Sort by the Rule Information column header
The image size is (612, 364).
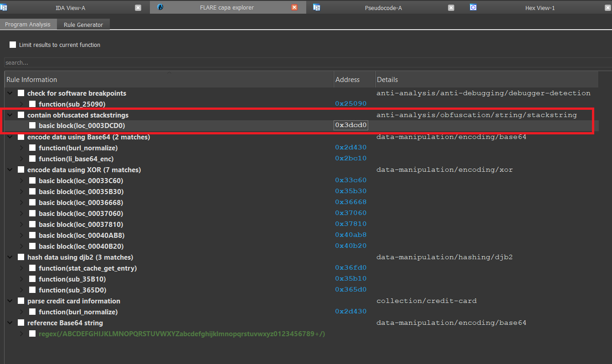coord(169,80)
